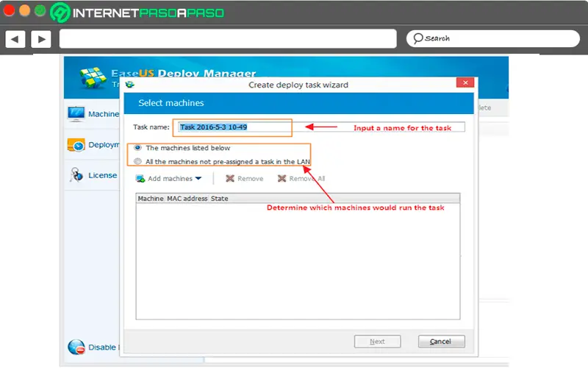The image size is (588, 368).
Task: Open the License sidebar item
Action: (102, 175)
